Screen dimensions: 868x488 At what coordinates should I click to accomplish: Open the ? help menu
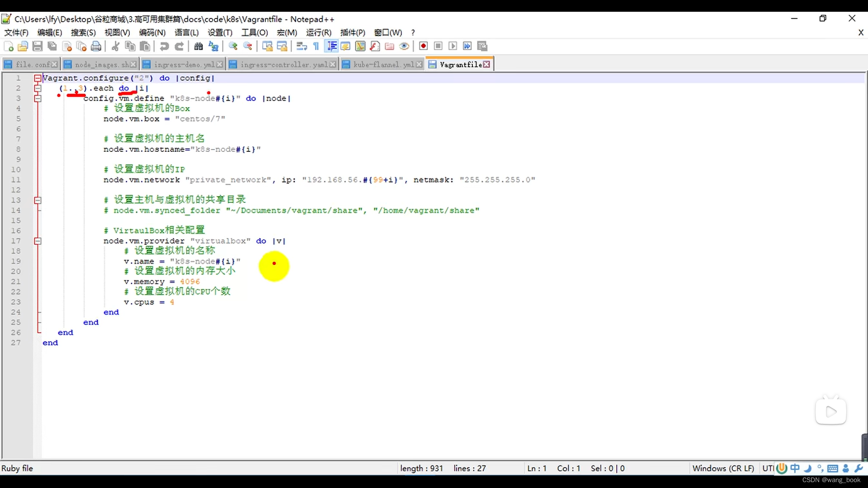point(413,33)
